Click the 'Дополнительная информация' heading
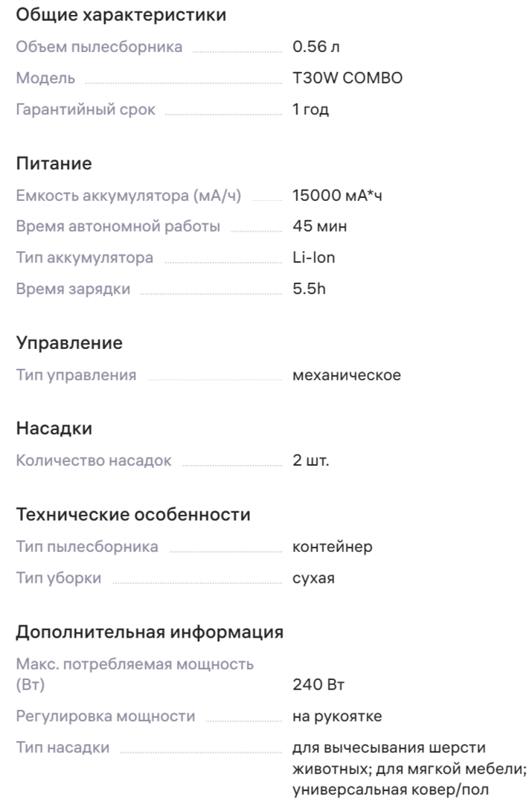This screenshot has height=811, width=532. pos(150,632)
